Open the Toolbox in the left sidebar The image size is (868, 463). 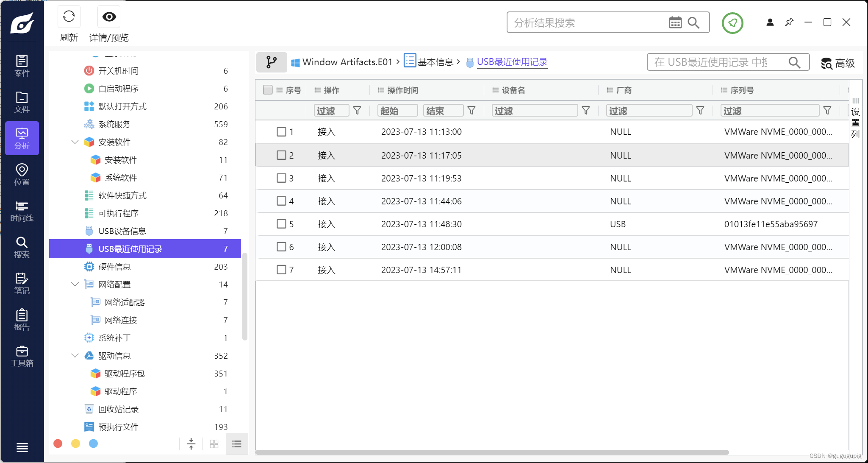(x=22, y=356)
